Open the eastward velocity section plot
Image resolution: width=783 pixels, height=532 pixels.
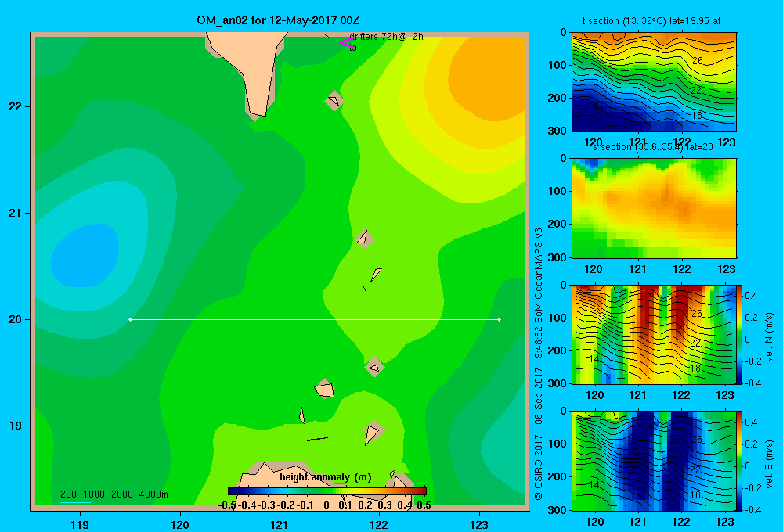click(654, 461)
